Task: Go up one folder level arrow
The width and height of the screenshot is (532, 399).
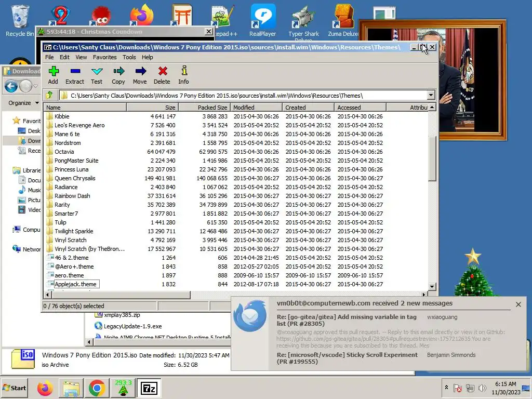Action: (x=49, y=95)
